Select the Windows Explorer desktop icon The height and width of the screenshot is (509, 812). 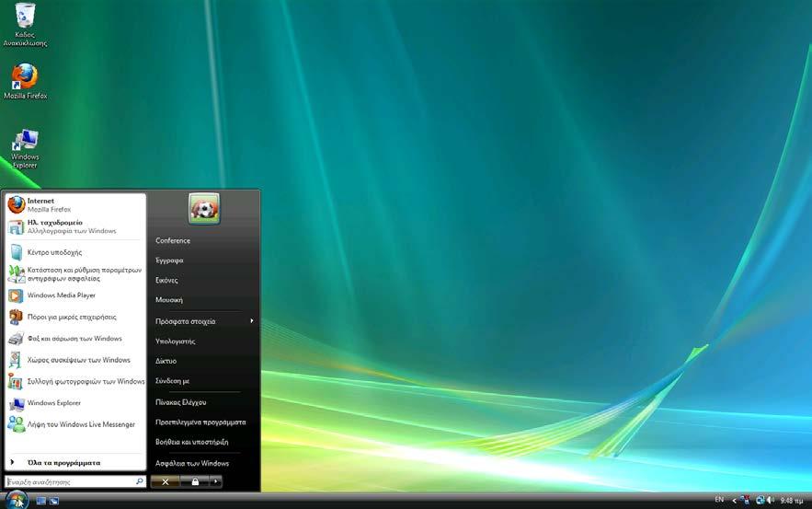[x=25, y=149]
